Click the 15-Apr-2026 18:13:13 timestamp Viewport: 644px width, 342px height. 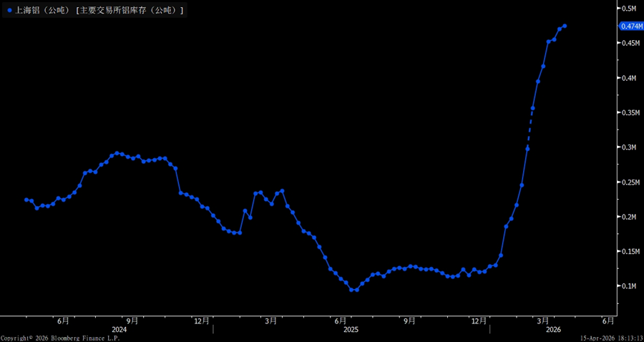[x=612, y=338]
